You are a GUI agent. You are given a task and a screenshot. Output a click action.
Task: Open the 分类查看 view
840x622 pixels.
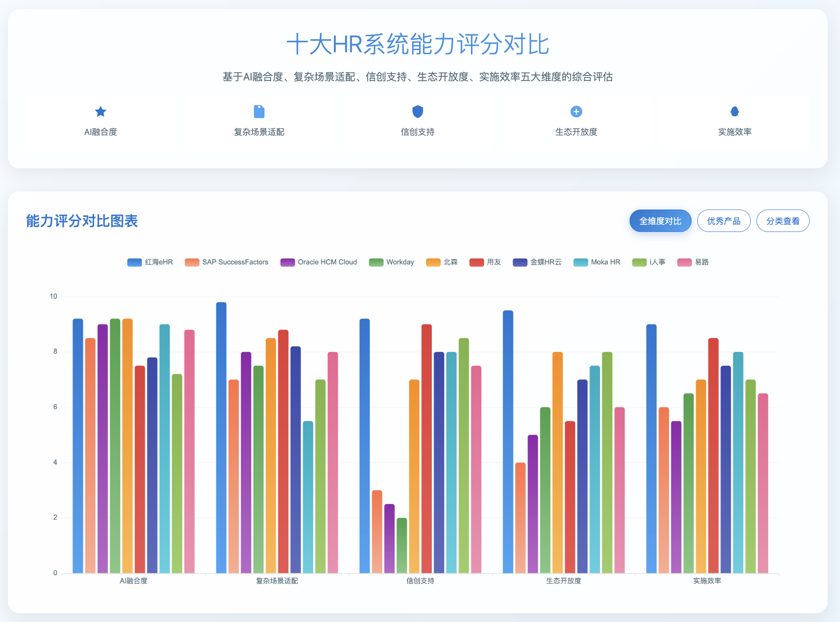[x=782, y=221]
